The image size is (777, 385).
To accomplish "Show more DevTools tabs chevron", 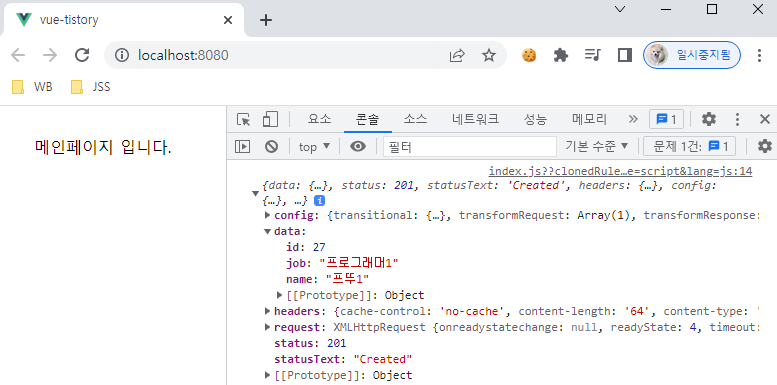I will [633, 119].
